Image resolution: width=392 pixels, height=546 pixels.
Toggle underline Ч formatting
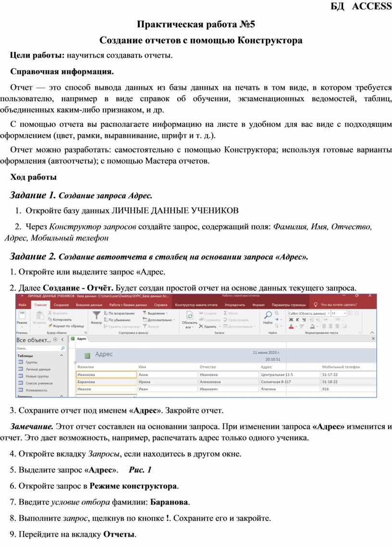[x=304, y=320]
